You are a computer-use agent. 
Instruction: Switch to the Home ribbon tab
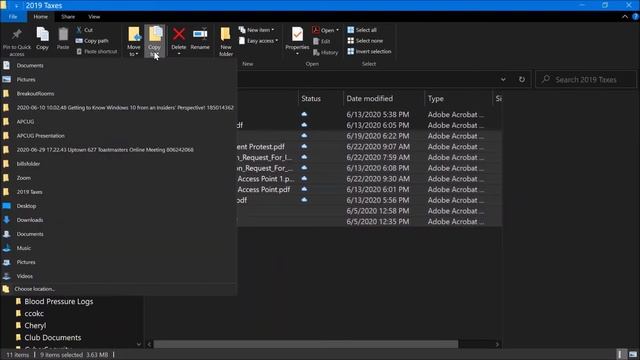[40, 17]
